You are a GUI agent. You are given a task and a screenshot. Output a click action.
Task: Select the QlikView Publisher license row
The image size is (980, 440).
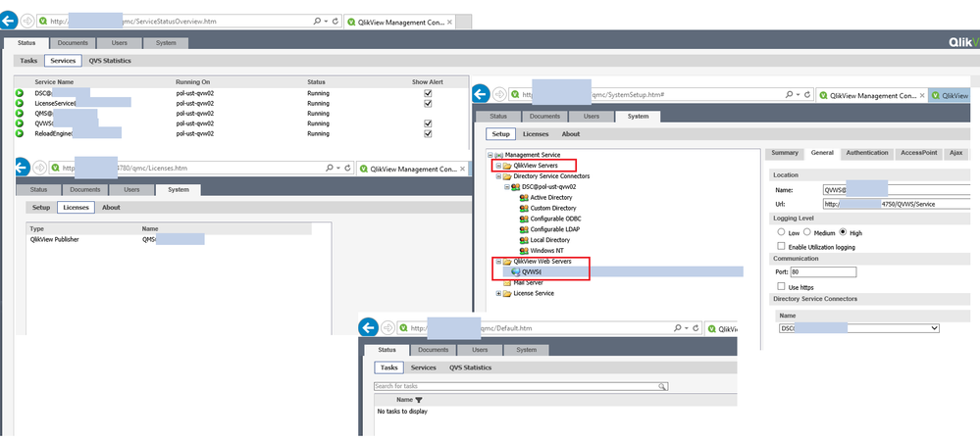click(169, 239)
